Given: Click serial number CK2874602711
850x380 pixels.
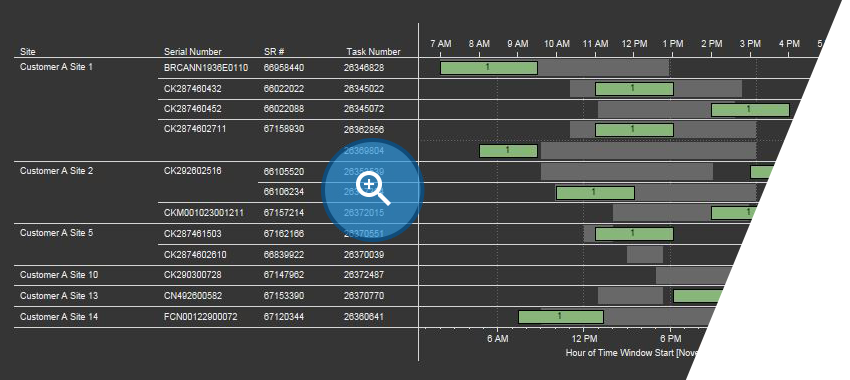Looking at the screenshot, I should [195, 129].
